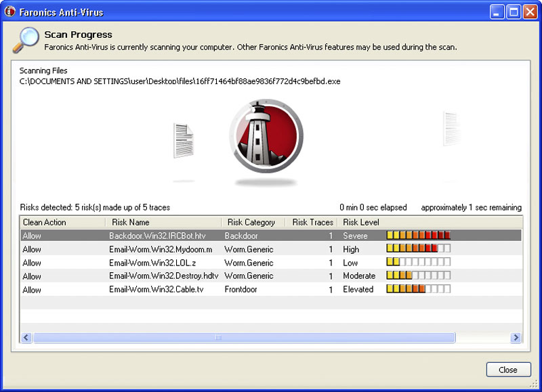Click the magnifying glass Scan Progress icon
Screen dimensions: 542x392
point(26,40)
